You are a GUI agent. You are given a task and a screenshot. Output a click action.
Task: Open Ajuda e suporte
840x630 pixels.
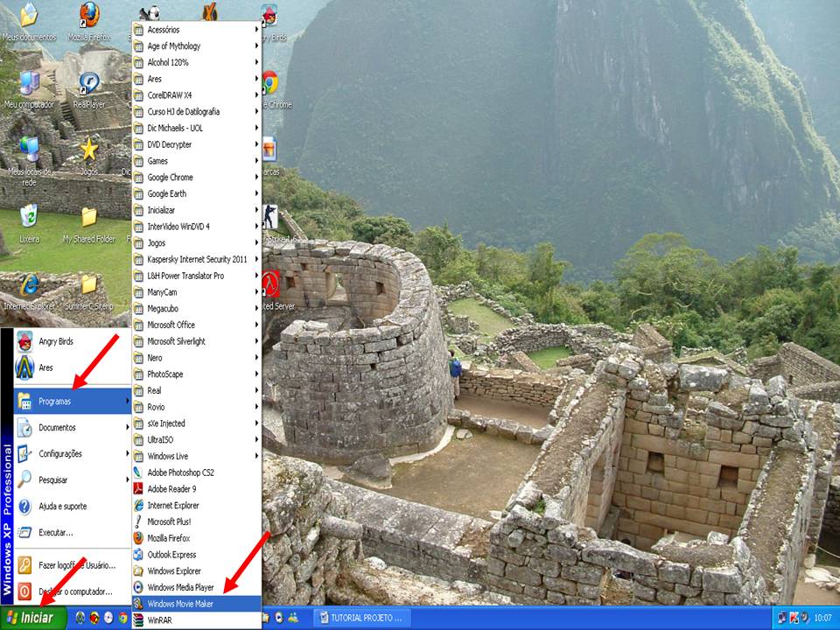(73, 507)
